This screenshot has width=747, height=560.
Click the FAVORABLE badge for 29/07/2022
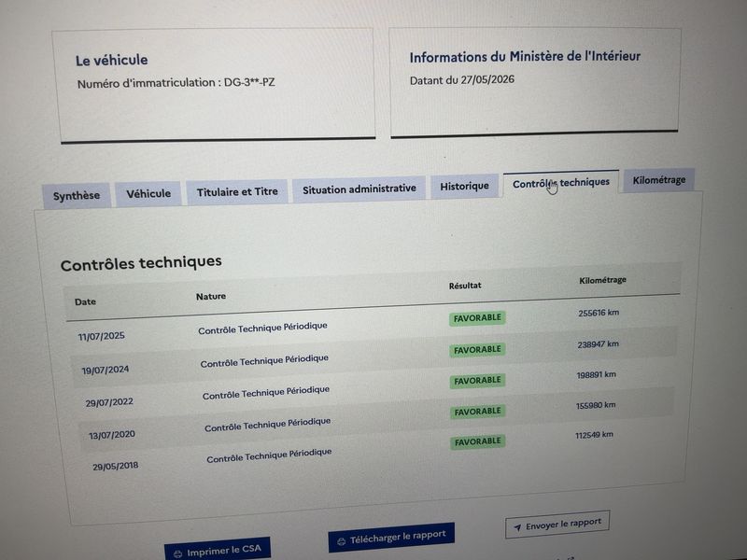coord(477,381)
